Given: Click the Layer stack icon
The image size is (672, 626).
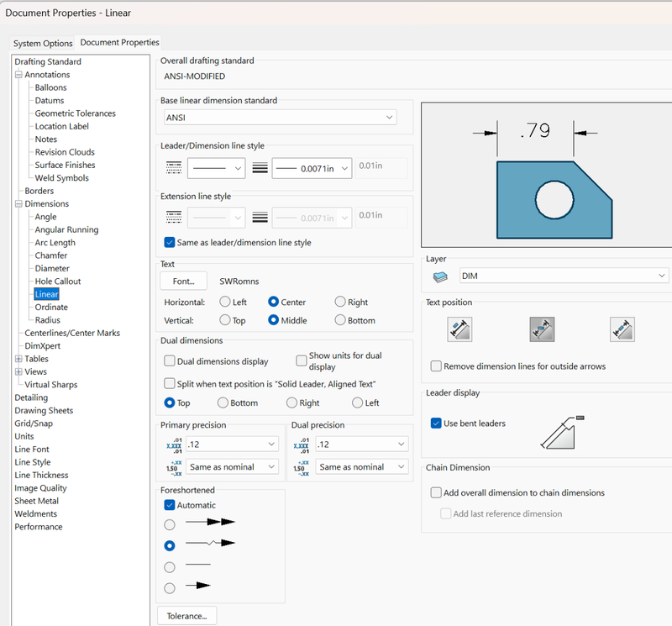Looking at the screenshot, I should tap(439, 276).
